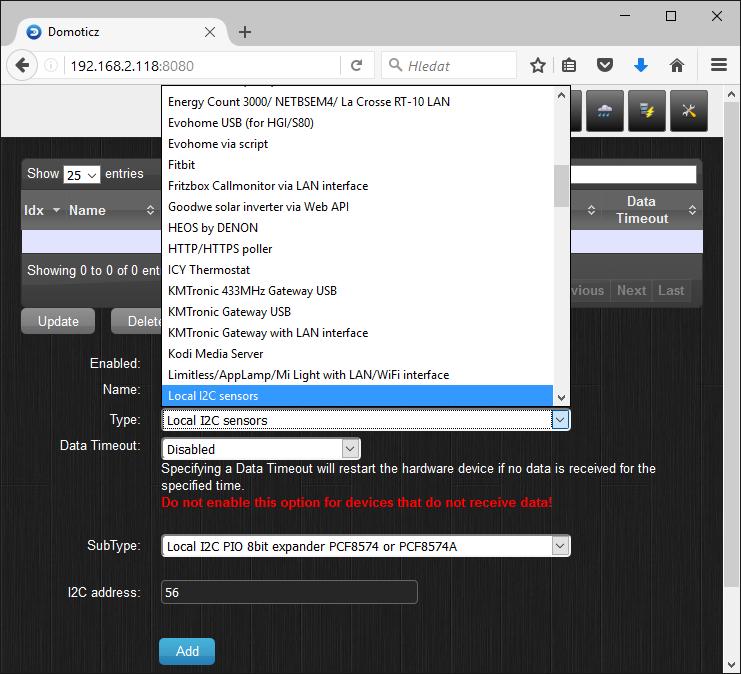Go to the browser home icon

click(677, 65)
